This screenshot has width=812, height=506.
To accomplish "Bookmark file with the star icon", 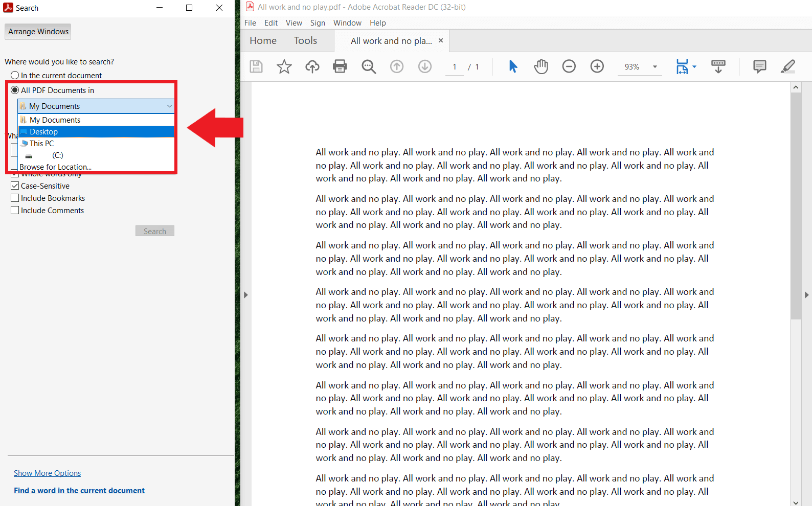I will (x=284, y=66).
